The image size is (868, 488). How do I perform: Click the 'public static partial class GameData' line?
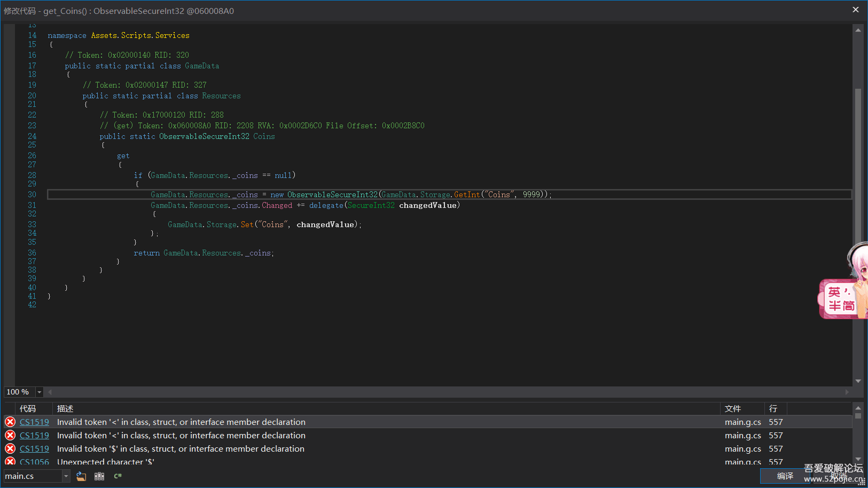point(142,66)
